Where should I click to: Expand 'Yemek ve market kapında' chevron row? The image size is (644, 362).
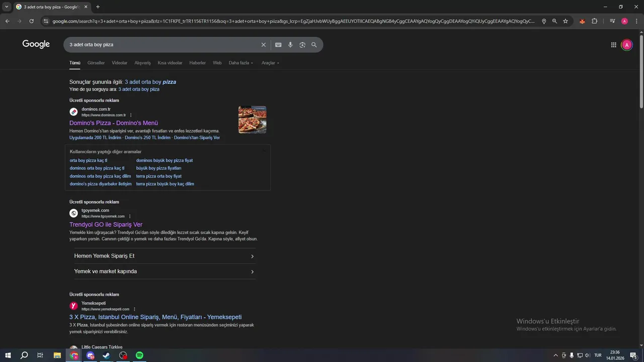click(165, 271)
